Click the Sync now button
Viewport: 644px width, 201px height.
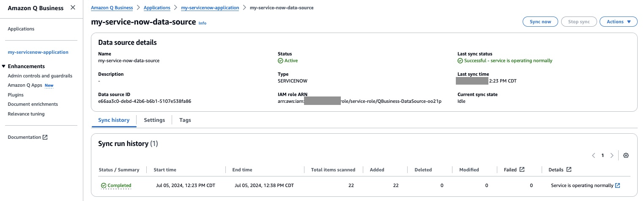pos(540,22)
